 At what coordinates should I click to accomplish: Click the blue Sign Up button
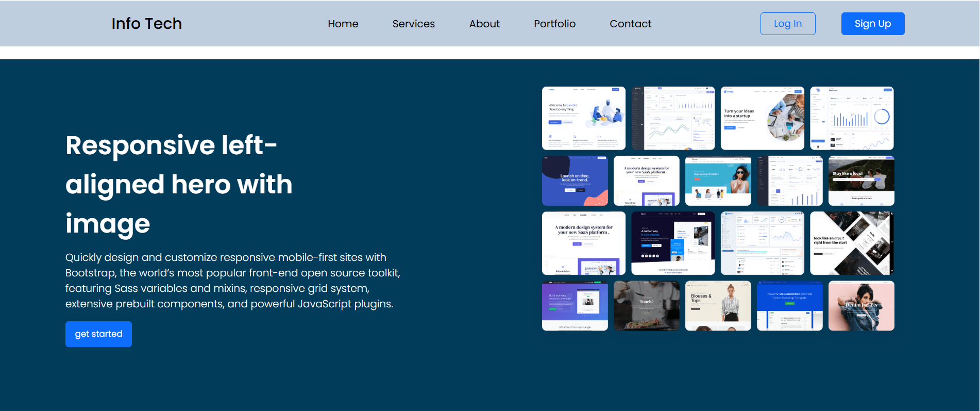coord(872,24)
